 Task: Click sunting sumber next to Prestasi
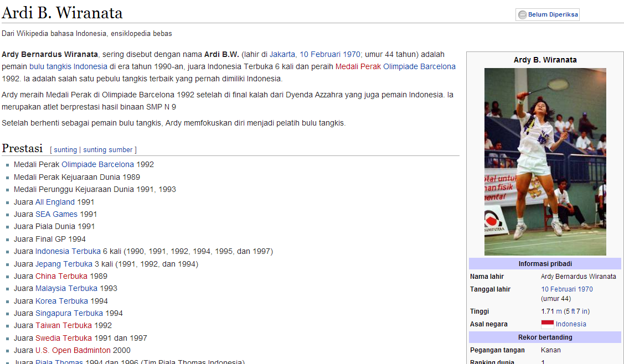tap(107, 150)
